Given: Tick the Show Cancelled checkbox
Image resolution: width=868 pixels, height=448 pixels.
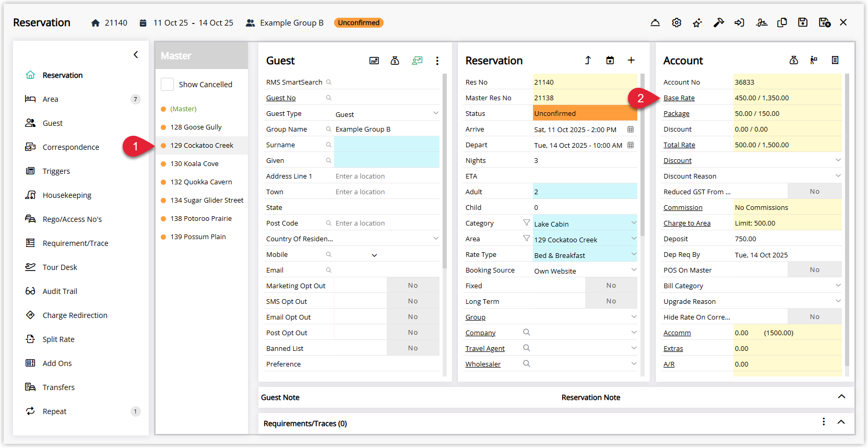Looking at the screenshot, I should pos(167,84).
